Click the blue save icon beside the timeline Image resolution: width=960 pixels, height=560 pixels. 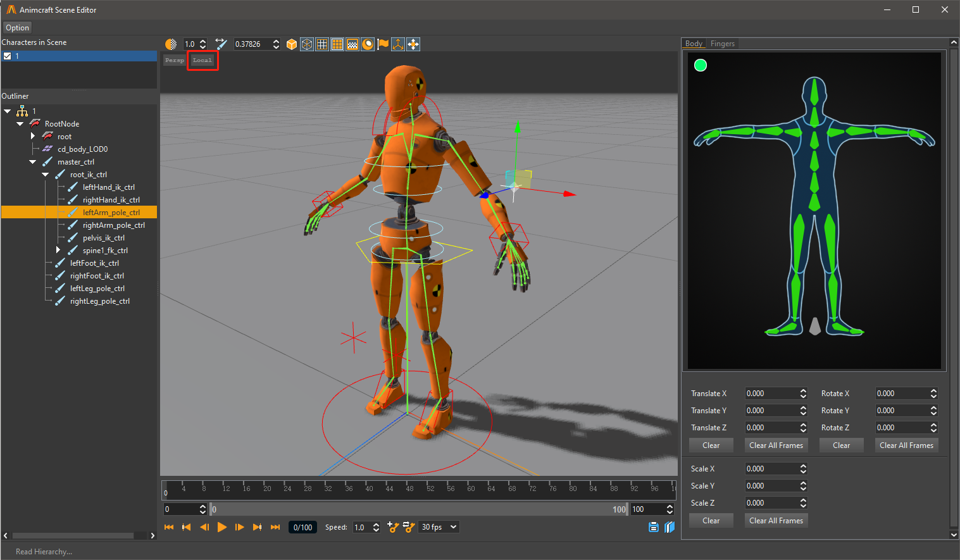pos(654,527)
